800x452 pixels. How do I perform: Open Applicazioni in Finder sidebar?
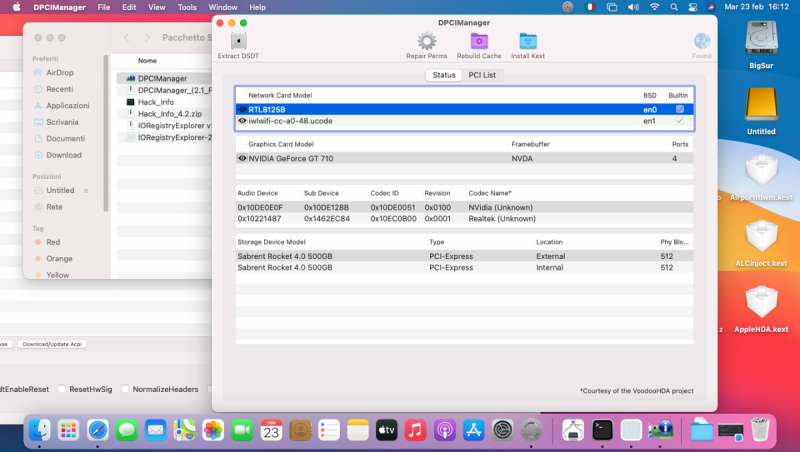click(x=67, y=105)
